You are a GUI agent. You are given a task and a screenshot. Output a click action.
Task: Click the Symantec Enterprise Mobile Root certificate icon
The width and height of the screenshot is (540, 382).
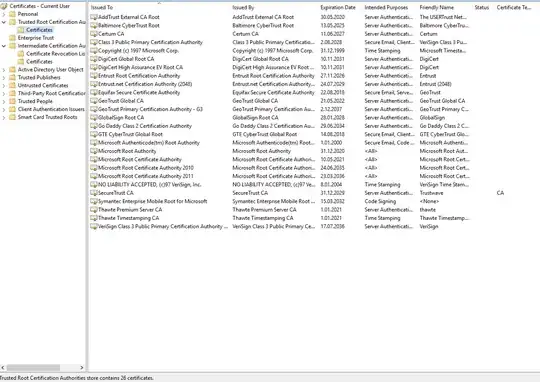pyautogui.click(x=94, y=201)
